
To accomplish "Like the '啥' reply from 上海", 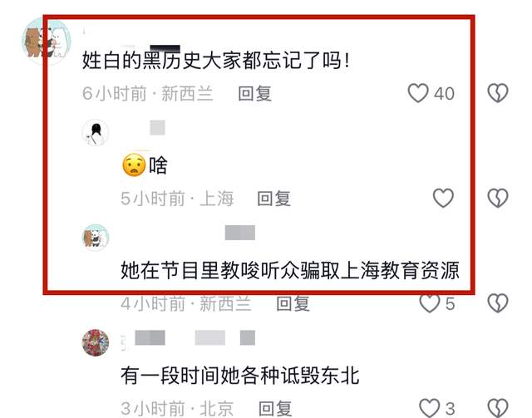I will tap(443, 198).
